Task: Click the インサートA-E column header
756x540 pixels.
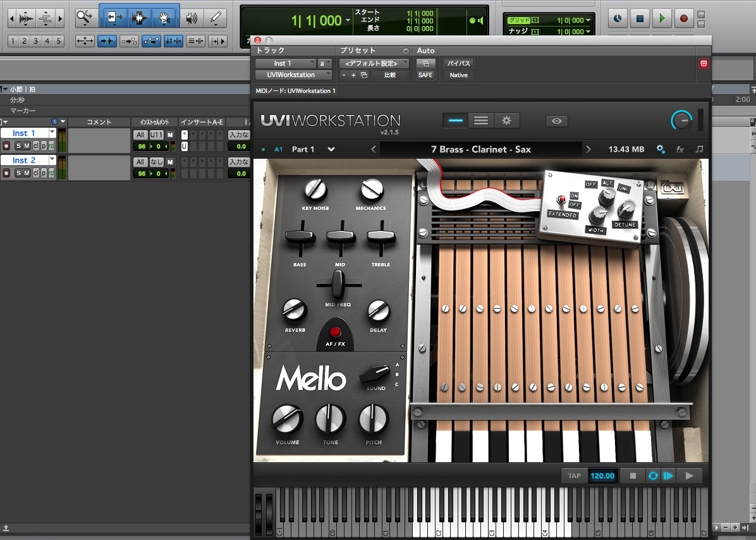Action: [202, 122]
